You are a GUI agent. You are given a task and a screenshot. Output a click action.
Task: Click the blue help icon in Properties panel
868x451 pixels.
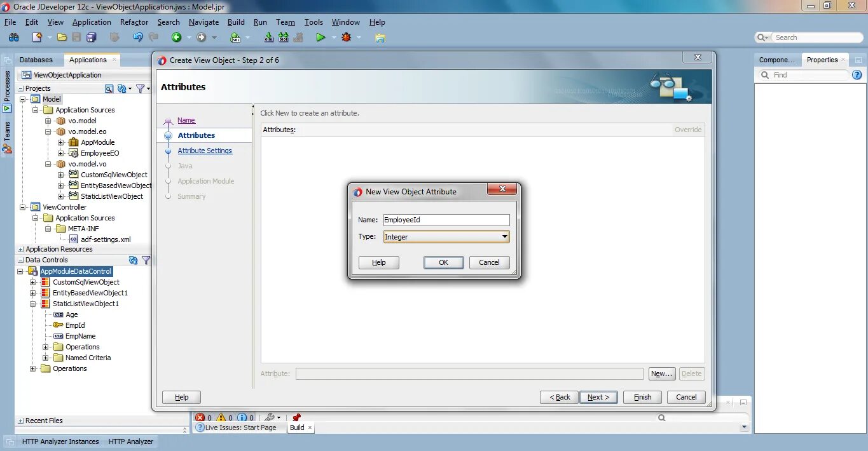tap(857, 75)
